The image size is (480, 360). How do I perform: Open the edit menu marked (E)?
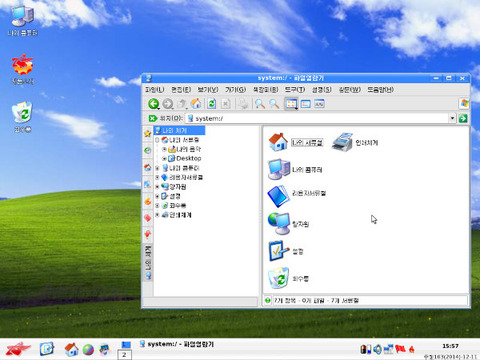pos(181,90)
